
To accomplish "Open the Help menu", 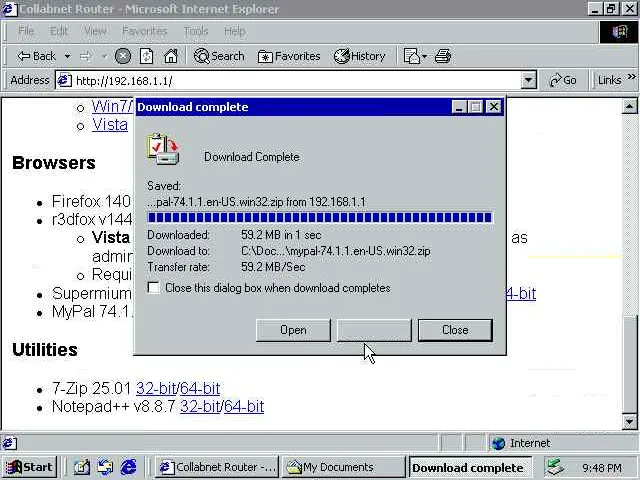I will click(235, 31).
